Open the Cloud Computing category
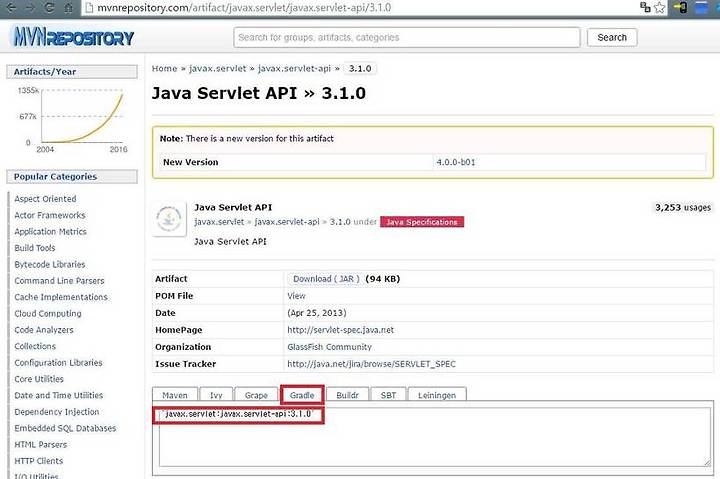The width and height of the screenshot is (720, 479). [48, 314]
